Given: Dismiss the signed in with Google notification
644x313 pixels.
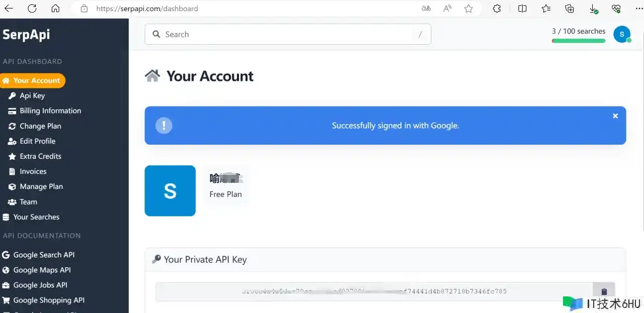Looking at the screenshot, I should click(x=615, y=116).
